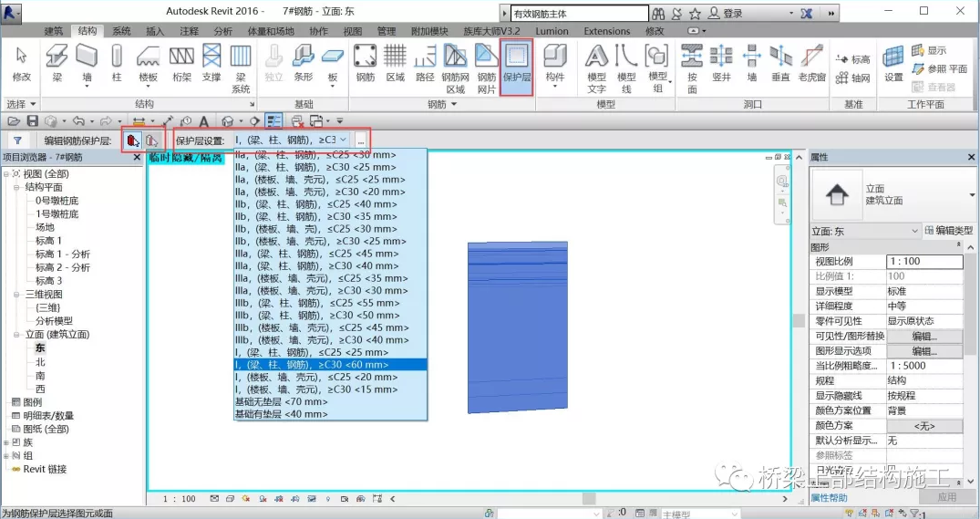The image size is (980, 519).
Task: Choose 基础无垫层 <70 mm> from list
Action: point(281,401)
